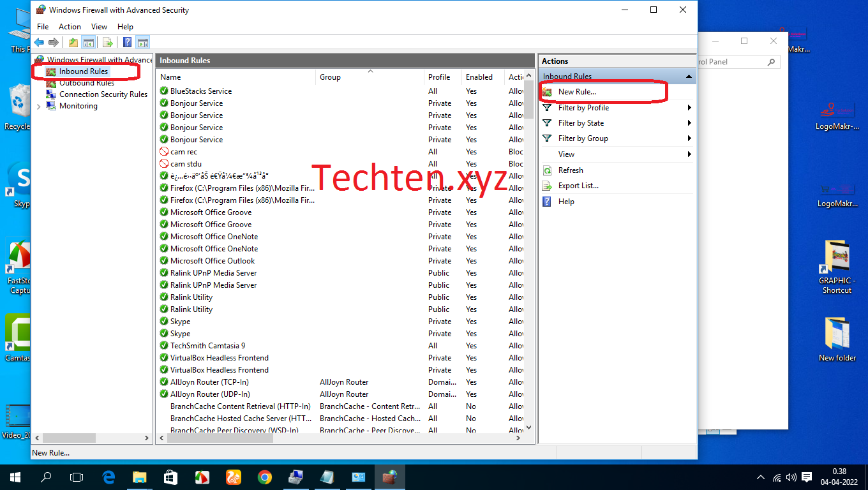
Task: Click Refresh in the Actions pane
Action: click(571, 170)
